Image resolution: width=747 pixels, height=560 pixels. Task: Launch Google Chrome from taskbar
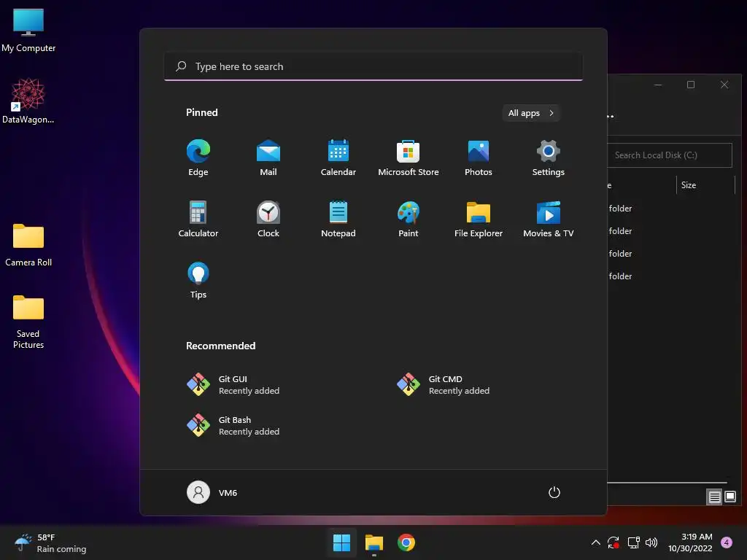[x=406, y=542]
